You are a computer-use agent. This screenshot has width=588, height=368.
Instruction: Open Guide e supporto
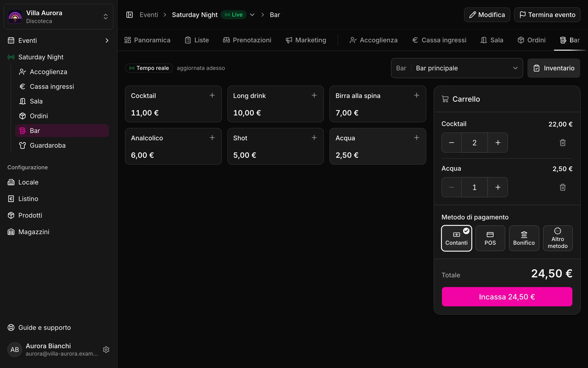(x=59, y=328)
